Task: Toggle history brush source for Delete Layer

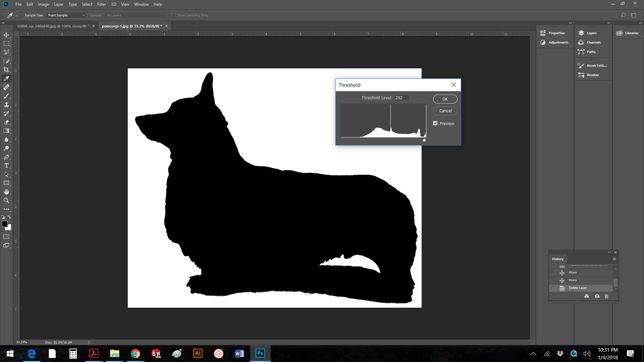Action: [x=553, y=288]
